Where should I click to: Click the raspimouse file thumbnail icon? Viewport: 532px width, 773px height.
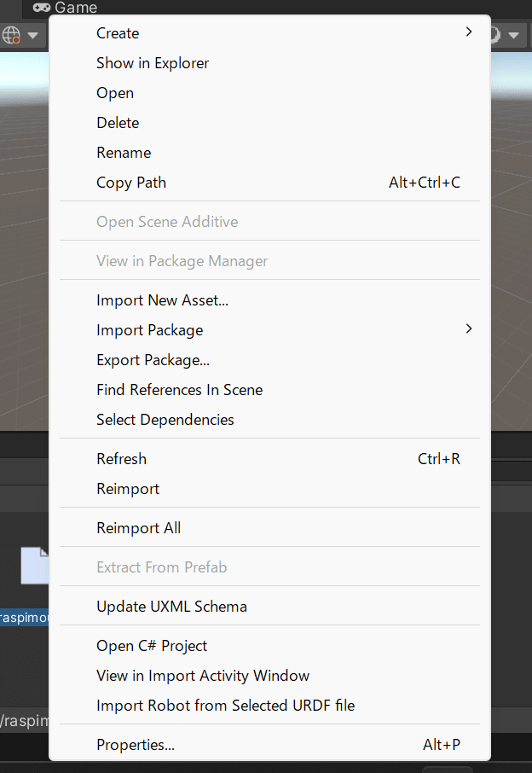(36, 567)
